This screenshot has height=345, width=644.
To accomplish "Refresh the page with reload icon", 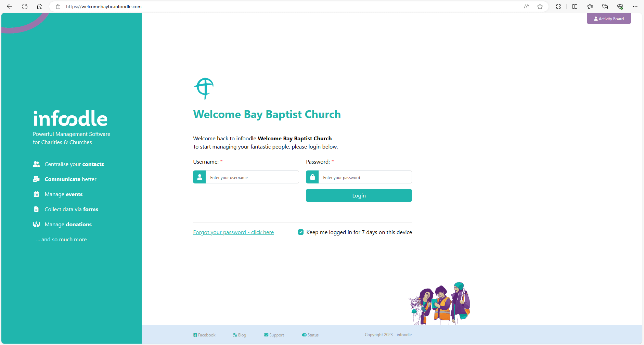I will click(x=25, y=7).
